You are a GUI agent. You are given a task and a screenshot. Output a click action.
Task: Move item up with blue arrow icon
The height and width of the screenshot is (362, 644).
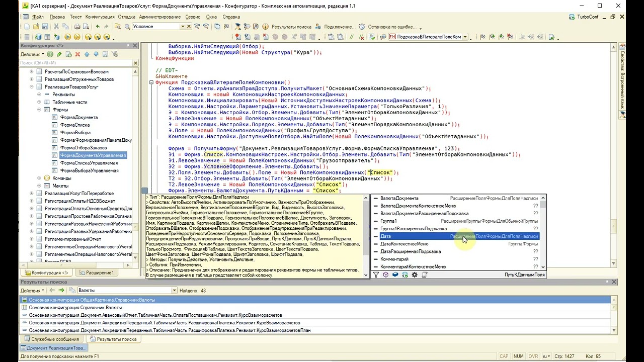87,54
